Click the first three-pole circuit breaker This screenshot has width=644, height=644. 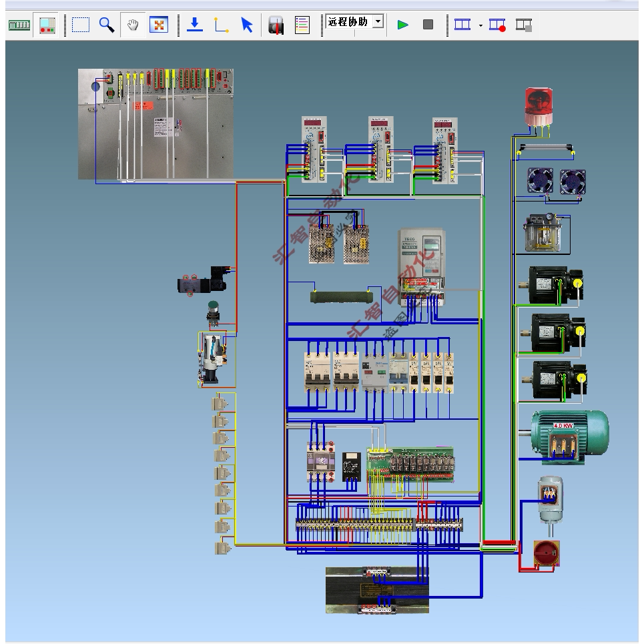(317, 372)
